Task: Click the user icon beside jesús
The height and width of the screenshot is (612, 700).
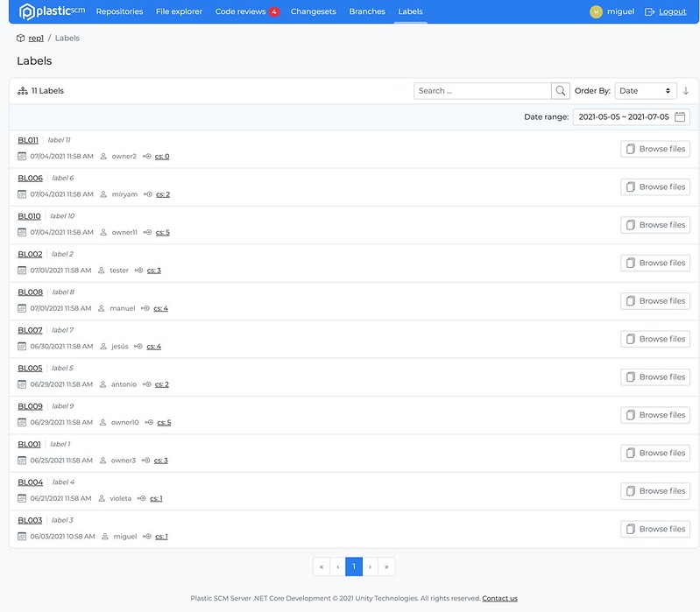Action: click(x=103, y=346)
